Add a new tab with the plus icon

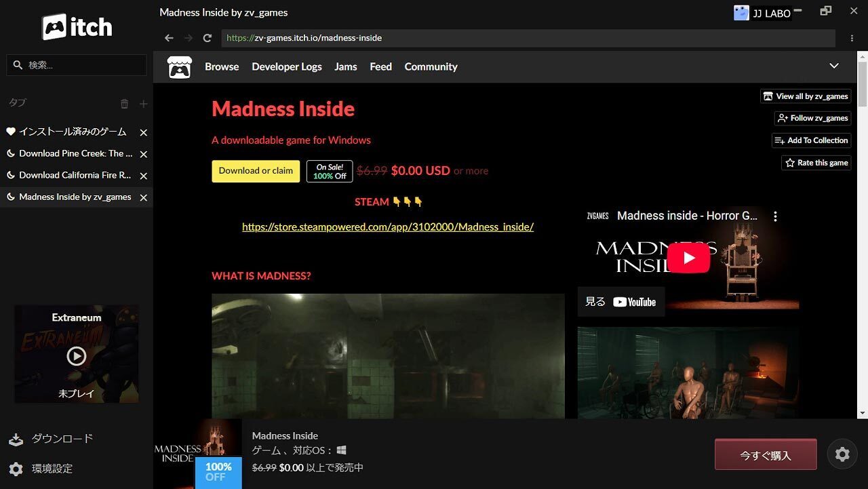tap(143, 104)
